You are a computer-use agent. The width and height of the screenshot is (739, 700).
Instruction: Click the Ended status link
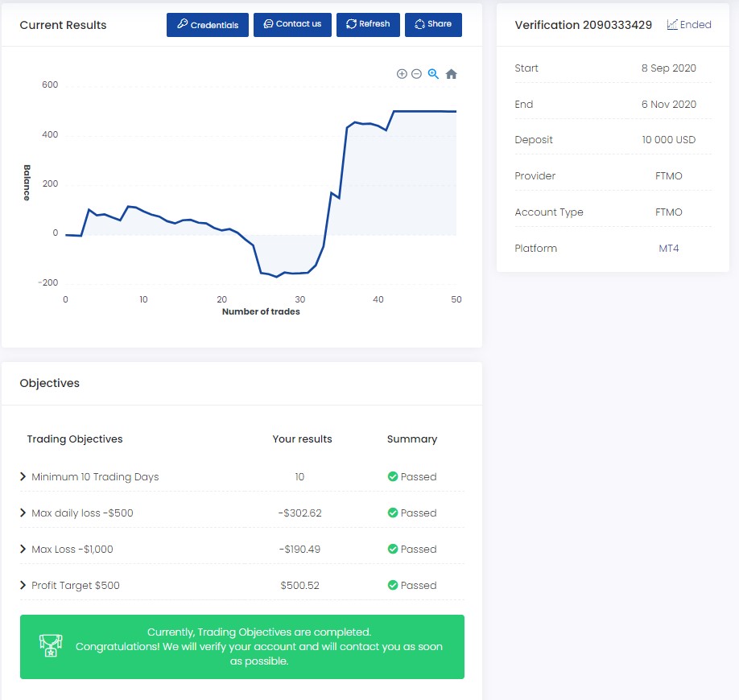pyautogui.click(x=689, y=25)
